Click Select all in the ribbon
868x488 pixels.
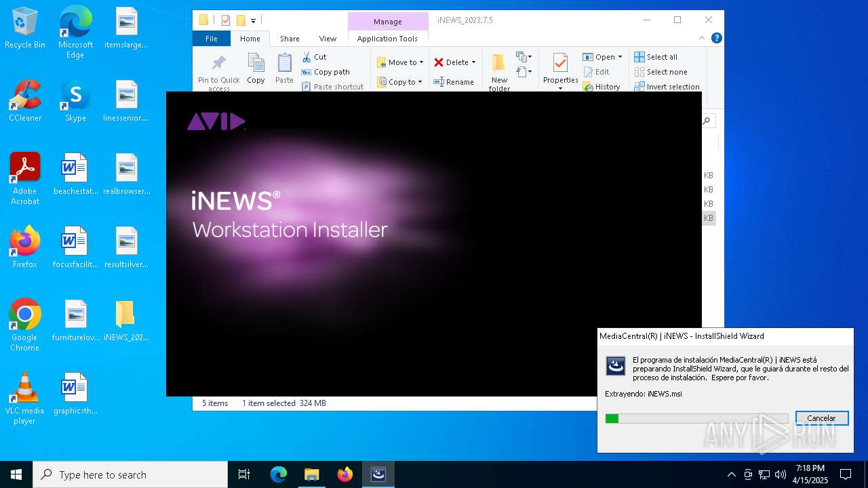point(656,57)
